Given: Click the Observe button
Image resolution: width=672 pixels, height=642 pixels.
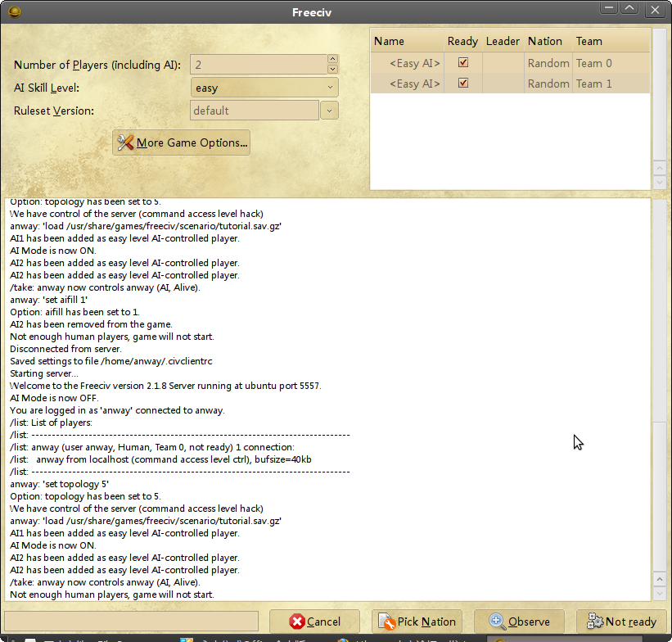Looking at the screenshot, I should point(519,622).
